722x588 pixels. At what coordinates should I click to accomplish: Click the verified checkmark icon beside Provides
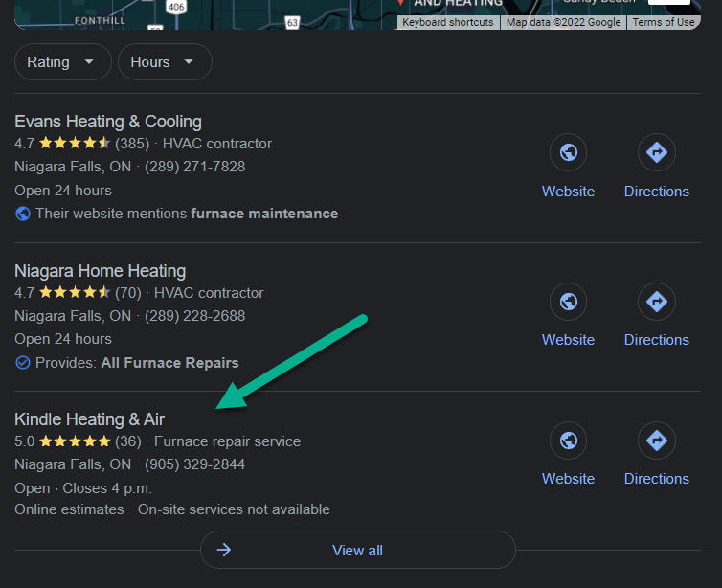pos(23,363)
